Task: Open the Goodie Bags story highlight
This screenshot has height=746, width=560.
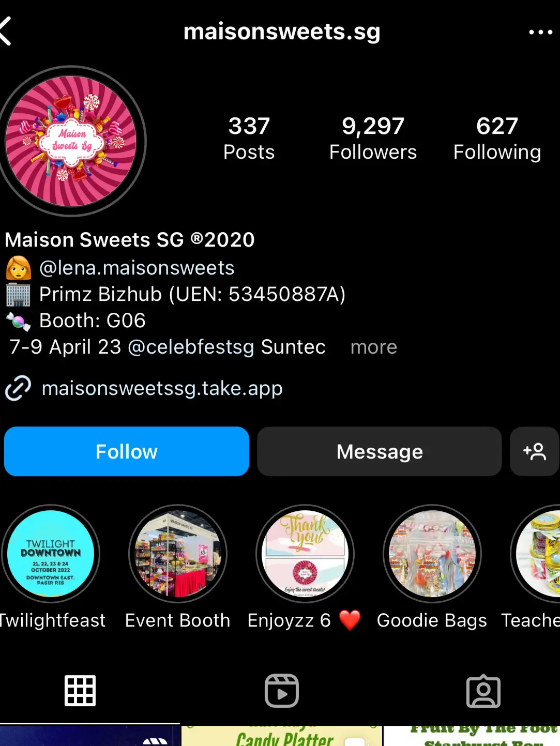Action: (x=432, y=554)
